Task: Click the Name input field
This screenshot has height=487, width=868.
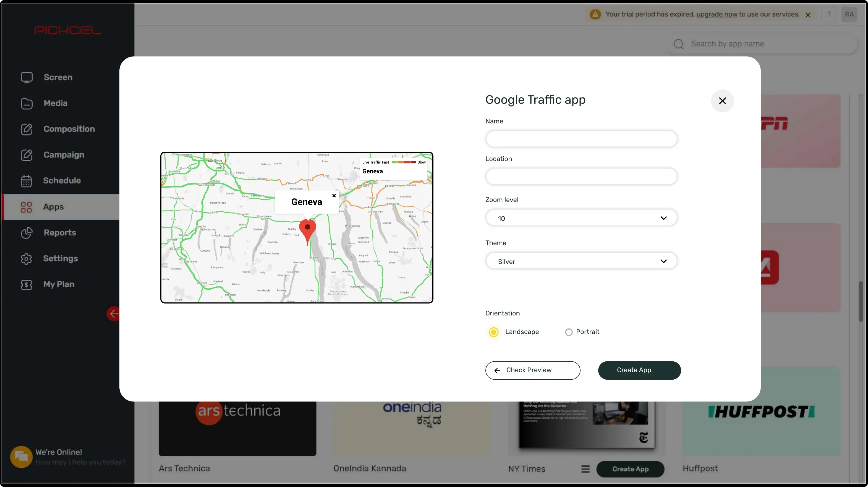Action: (x=581, y=138)
